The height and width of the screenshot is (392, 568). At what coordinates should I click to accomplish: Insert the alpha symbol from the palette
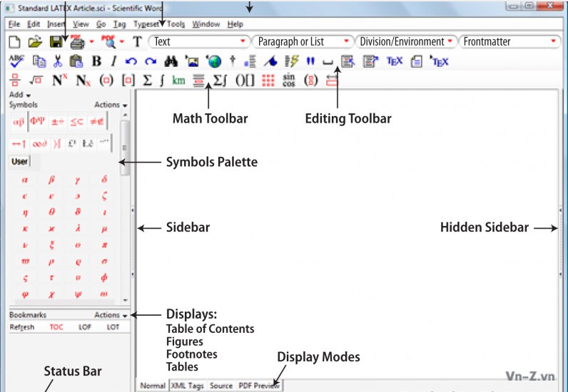25,180
